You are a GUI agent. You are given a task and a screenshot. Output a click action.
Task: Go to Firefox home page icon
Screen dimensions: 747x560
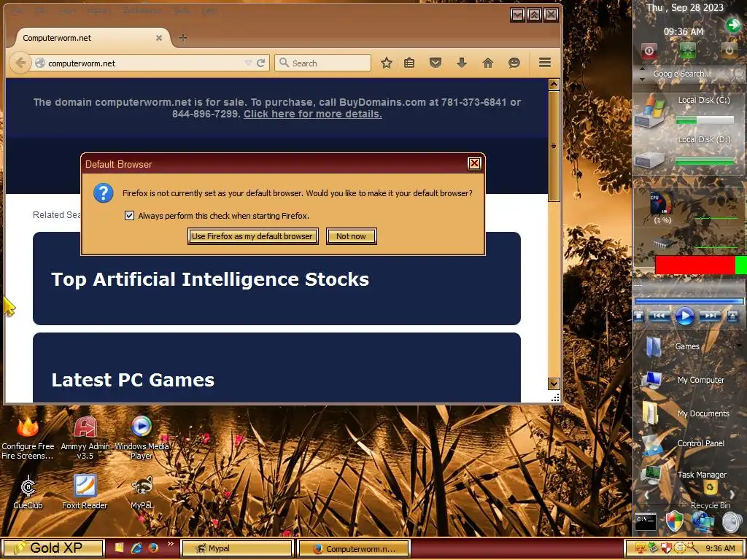tap(488, 63)
